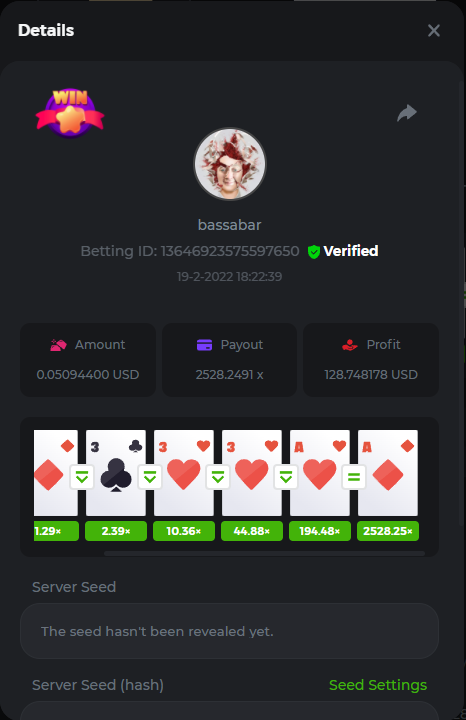466x720 pixels.
Task: Click the purple Payout card icon
Action: [204, 345]
